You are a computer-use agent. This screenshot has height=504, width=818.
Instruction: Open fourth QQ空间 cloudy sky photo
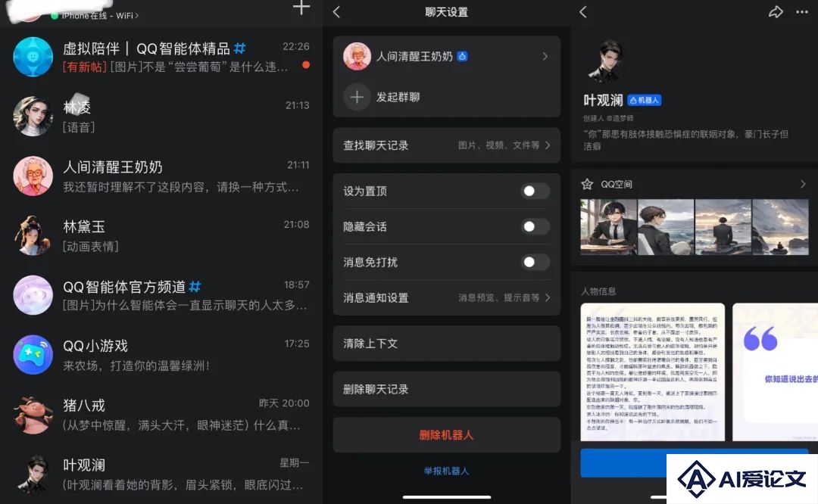click(781, 227)
